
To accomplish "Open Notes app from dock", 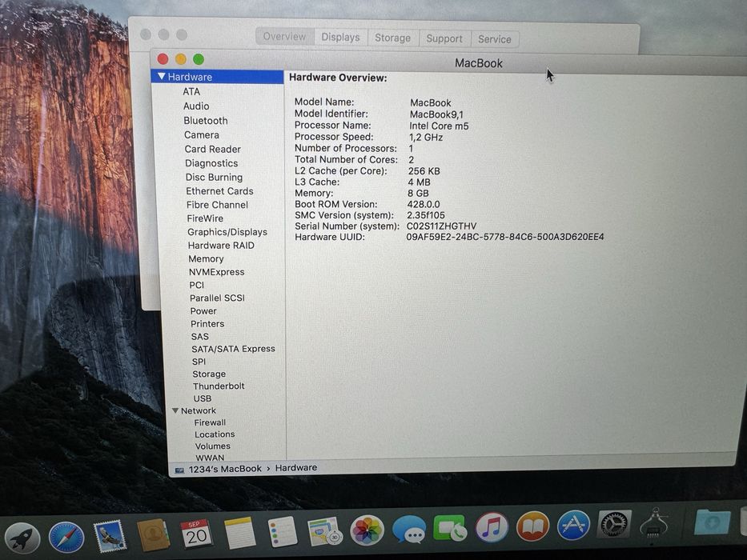I will [239, 533].
